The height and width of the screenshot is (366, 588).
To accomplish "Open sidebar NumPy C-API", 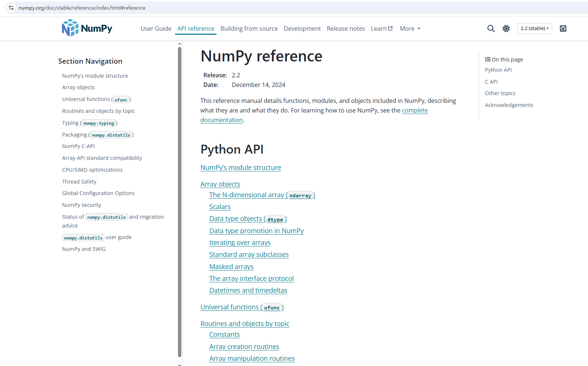I will [x=78, y=146].
